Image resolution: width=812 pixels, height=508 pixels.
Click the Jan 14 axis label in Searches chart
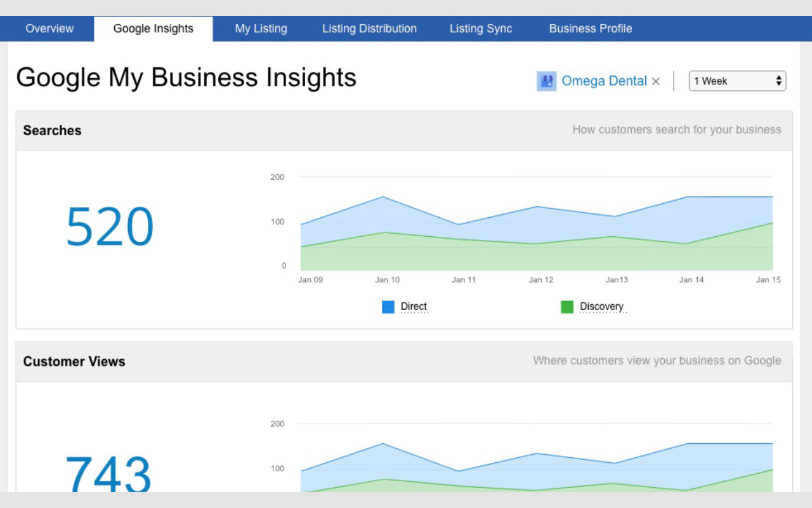(691, 279)
